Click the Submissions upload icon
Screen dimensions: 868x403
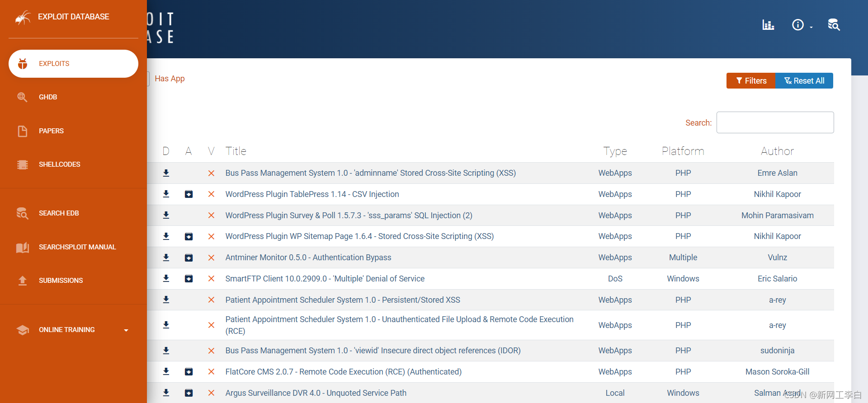pyautogui.click(x=23, y=281)
